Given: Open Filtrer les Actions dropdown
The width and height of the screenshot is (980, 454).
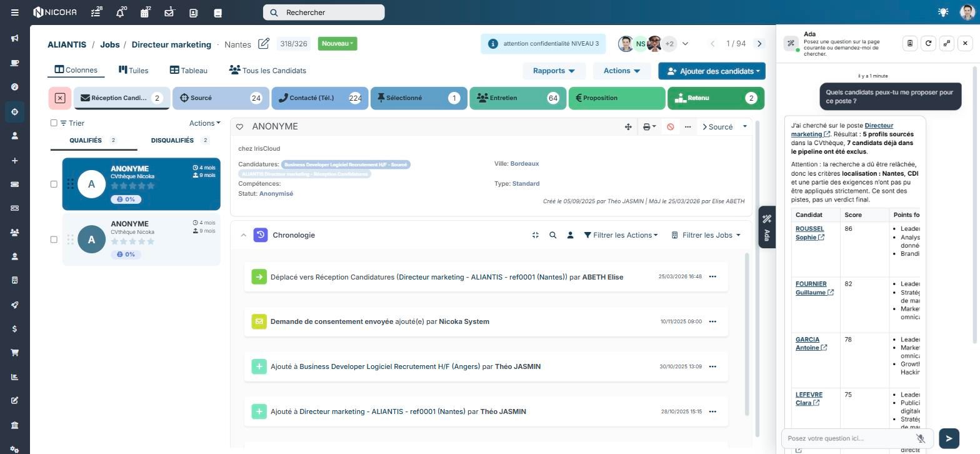Looking at the screenshot, I should click(x=621, y=235).
